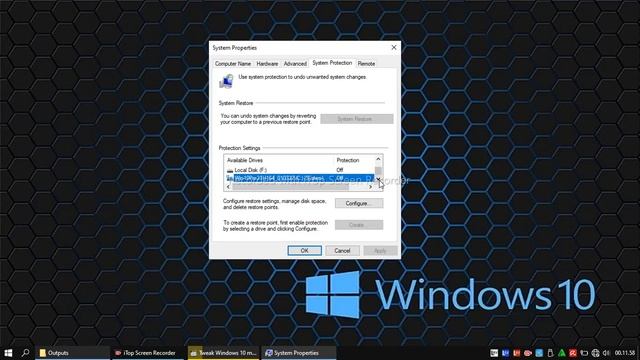Click the light blue square tray icon
This screenshot has width=640, height=360.
[x=539, y=353]
